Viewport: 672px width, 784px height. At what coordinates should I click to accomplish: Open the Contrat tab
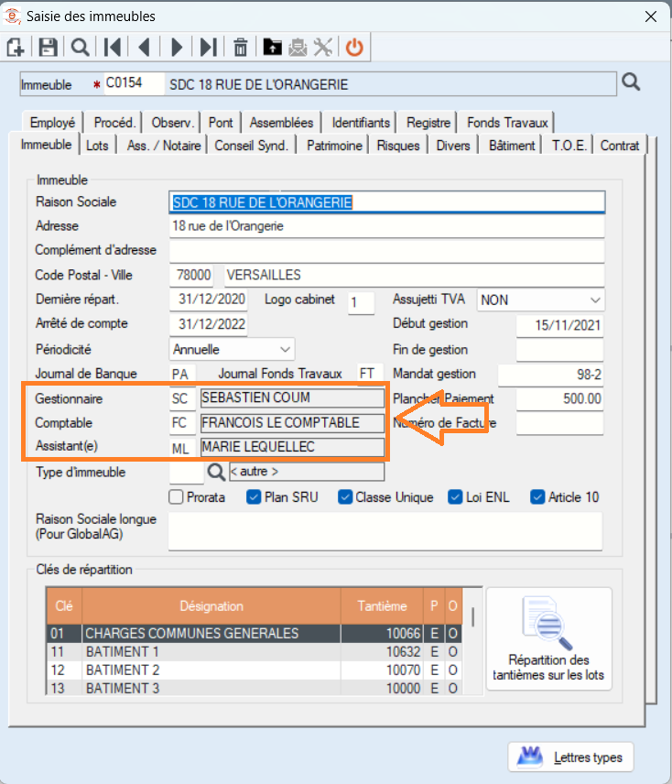point(620,146)
